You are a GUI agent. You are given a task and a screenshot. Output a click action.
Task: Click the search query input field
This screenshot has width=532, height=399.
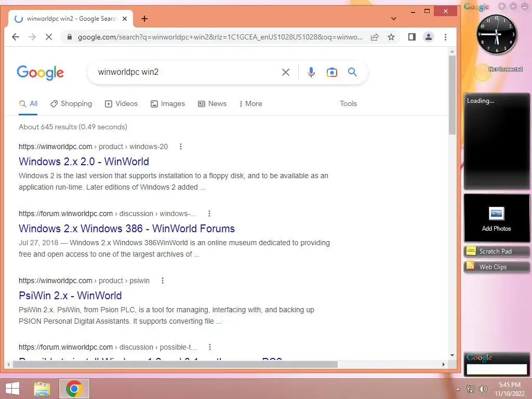187,72
